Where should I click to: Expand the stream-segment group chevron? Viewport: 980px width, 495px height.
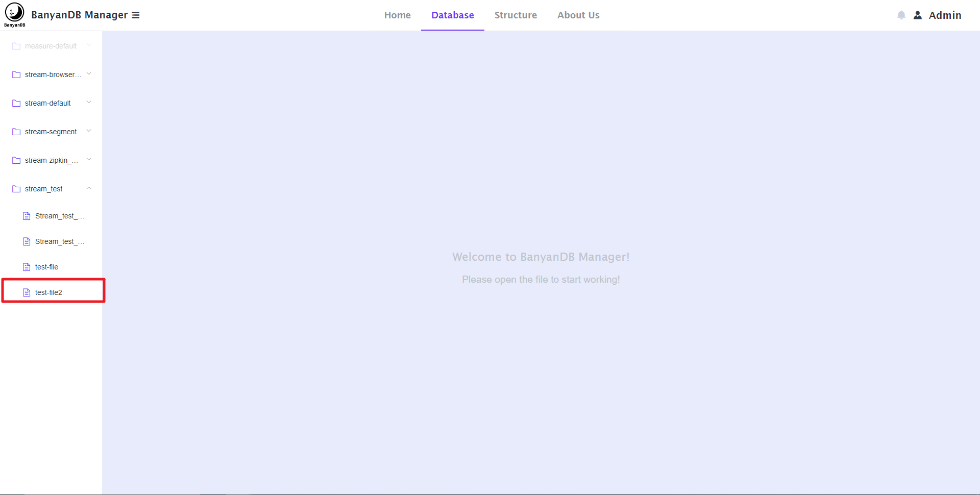[89, 131]
